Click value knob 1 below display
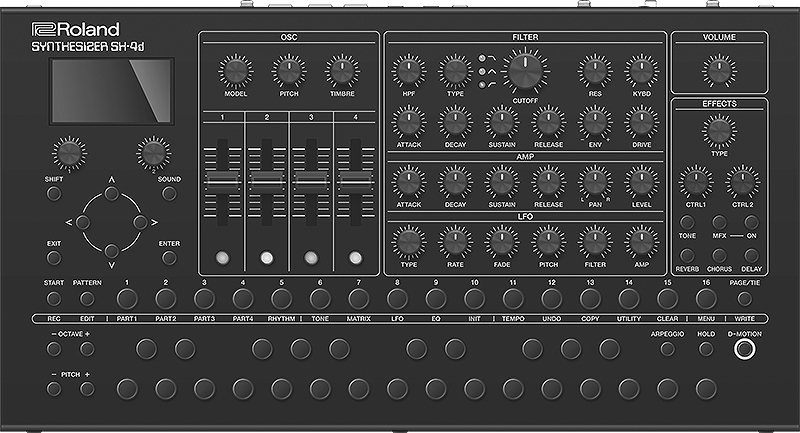 (x=69, y=153)
